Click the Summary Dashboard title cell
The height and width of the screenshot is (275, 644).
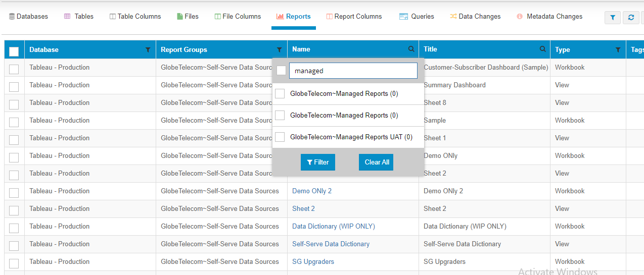[x=454, y=85]
